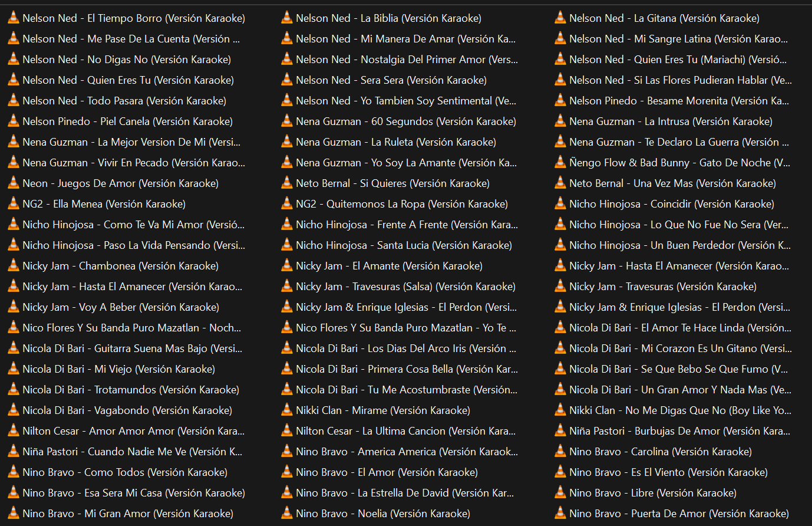The width and height of the screenshot is (812, 526).
Task: Click the VLC icon next to NG2 - Ella Menea
Action: point(14,204)
